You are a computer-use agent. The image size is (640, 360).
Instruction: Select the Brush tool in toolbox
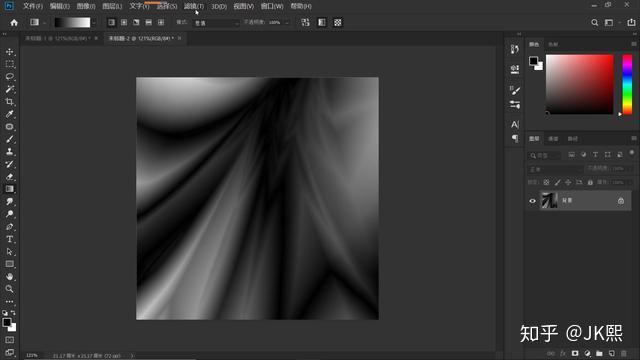[x=9, y=139]
